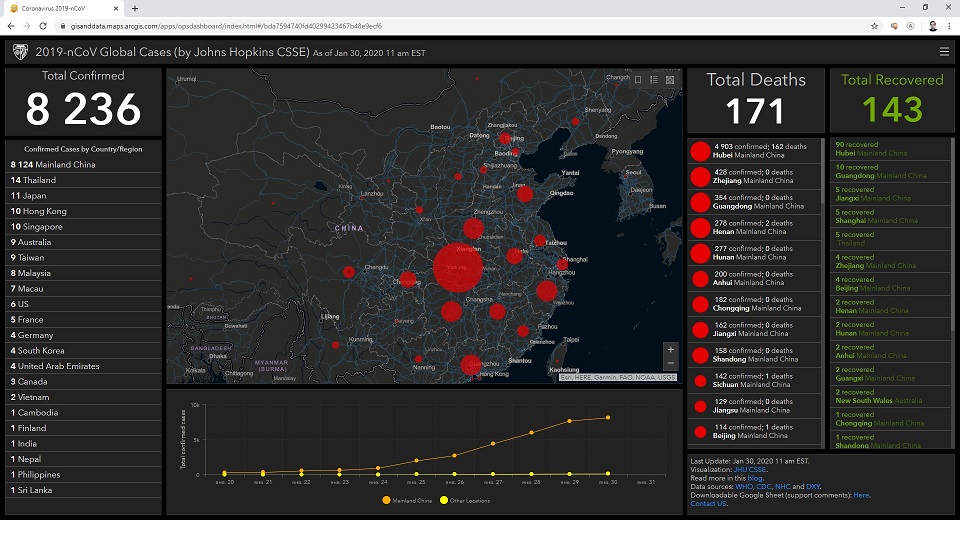Image resolution: width=960 pixels, height=540 pixels.
Task: Click the Contact US link
Action: (x=708, y=503)
